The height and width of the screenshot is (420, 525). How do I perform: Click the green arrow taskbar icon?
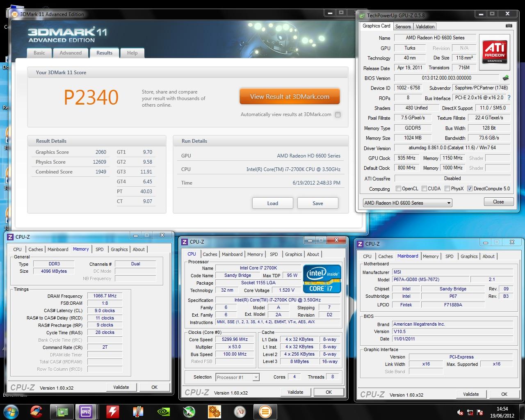pyautogui.click(x=189, y=411)
